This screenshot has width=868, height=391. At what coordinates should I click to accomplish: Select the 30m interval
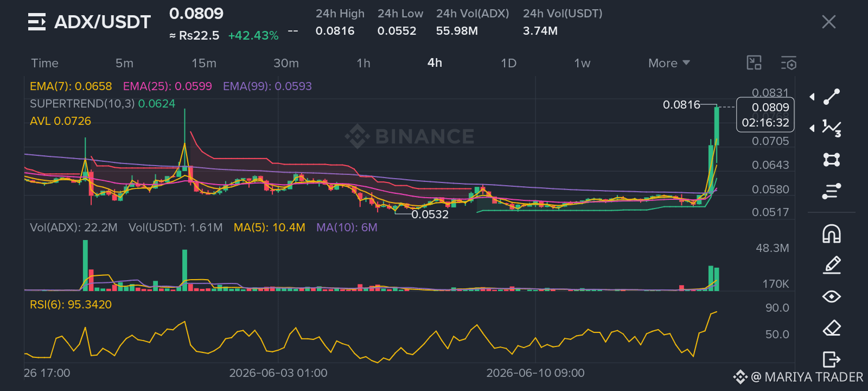(x=286, y=63)
